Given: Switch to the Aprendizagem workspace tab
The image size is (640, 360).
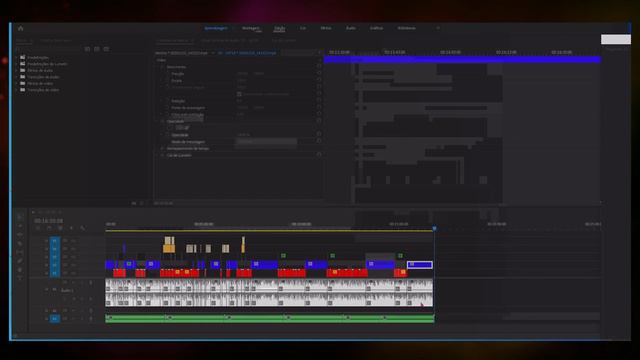Looking at the screenshot, I should 216,28.
